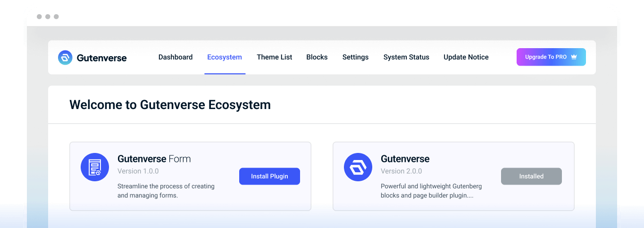Click the Gutenverse Form plugin icon
This screenshot has height=228, width=644.
[95, 167]
